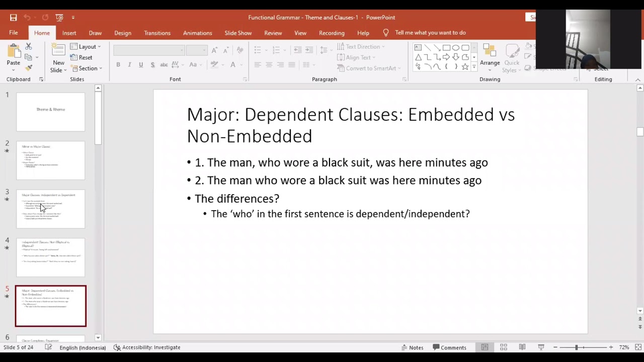The width and height of the screenshot is (644, 362).
Task: Click the Start From Beginning quick access icon
Action: tap(59, 18)
